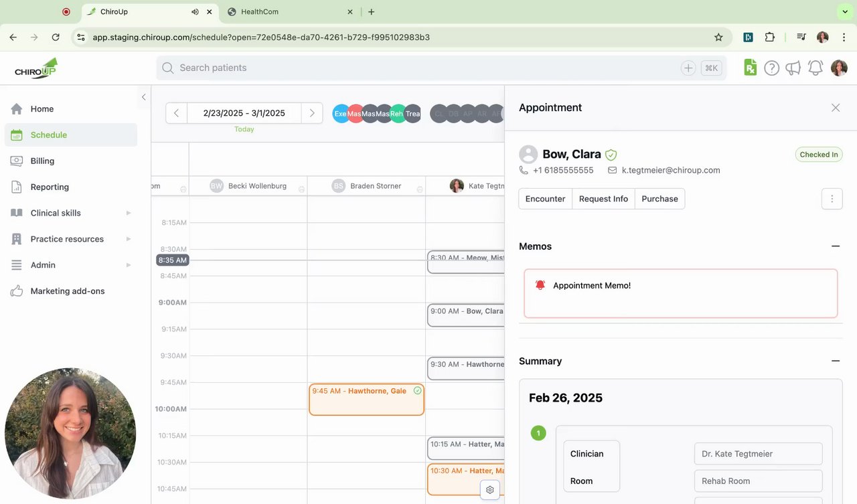
Task: Click the green shield beside Bow, Clara
Action: (611, 155)
